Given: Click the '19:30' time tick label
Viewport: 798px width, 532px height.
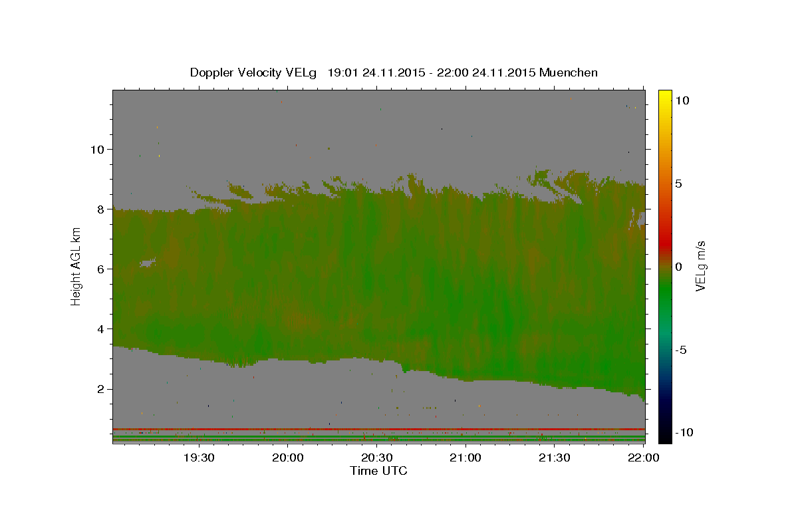Looking at the screenshot, I should (199, 458).
